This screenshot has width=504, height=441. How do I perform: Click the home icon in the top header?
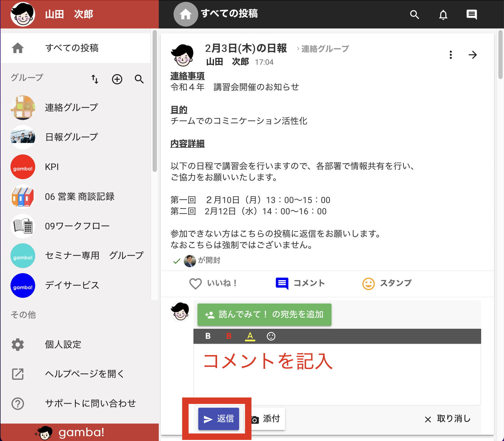coord(186,14)
